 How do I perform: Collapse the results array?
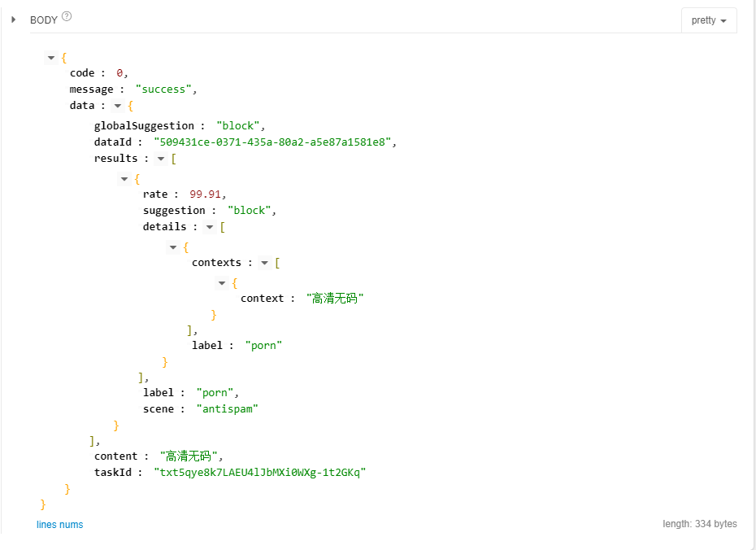(161, 159)
